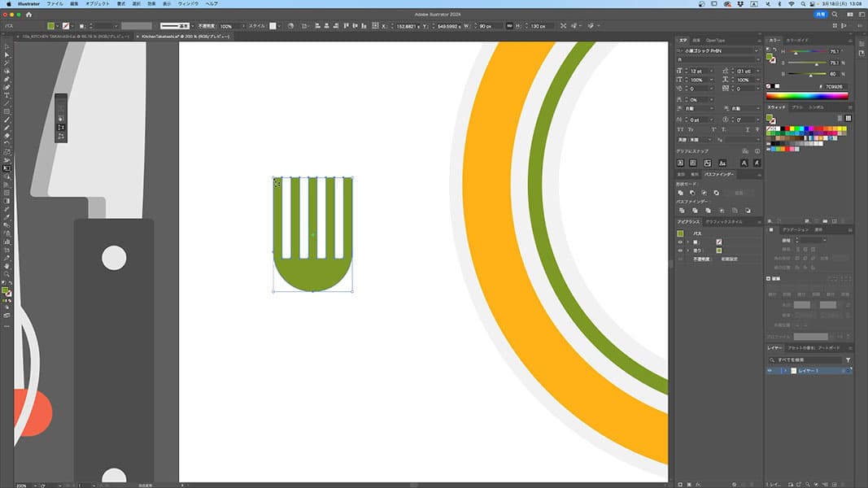Switch to the KitchenTakahashi.ai document tab
Screen dimensions: 868x488
point(173,37)
